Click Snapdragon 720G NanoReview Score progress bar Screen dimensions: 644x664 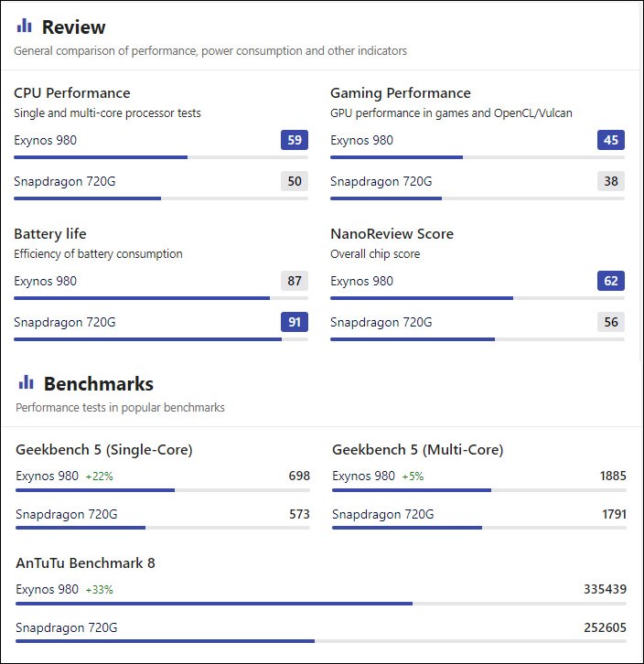pos(478,339)
